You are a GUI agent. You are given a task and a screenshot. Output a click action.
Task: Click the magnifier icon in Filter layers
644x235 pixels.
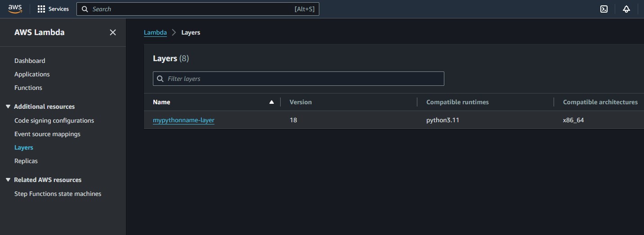pos(160,79)
